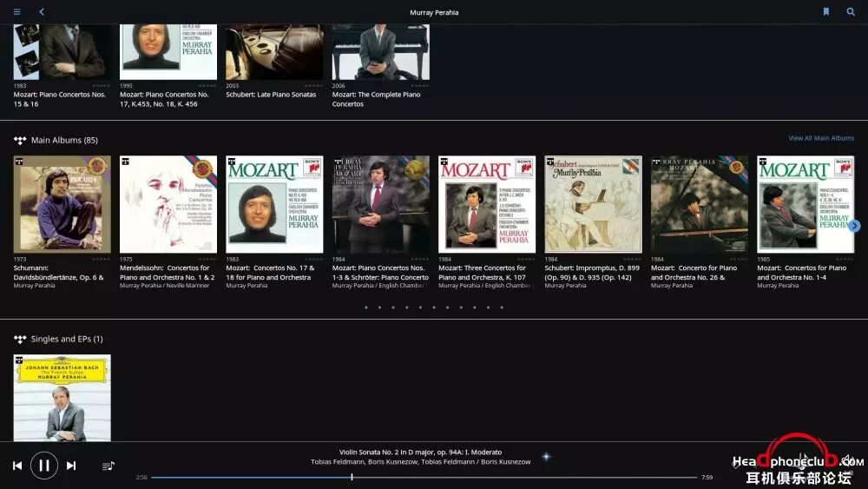Open the Schumann Davidsbündlertänze album cover

coord(62,204)
